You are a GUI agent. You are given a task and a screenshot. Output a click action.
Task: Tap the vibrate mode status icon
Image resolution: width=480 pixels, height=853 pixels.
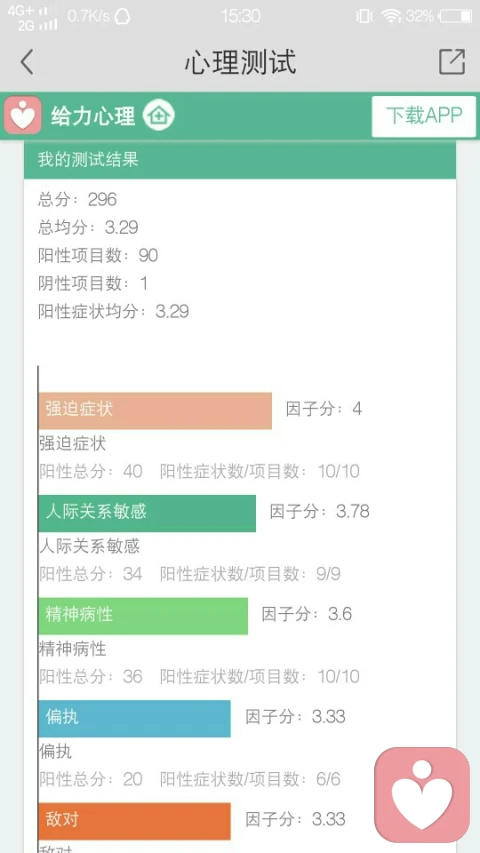coord(364,16)
